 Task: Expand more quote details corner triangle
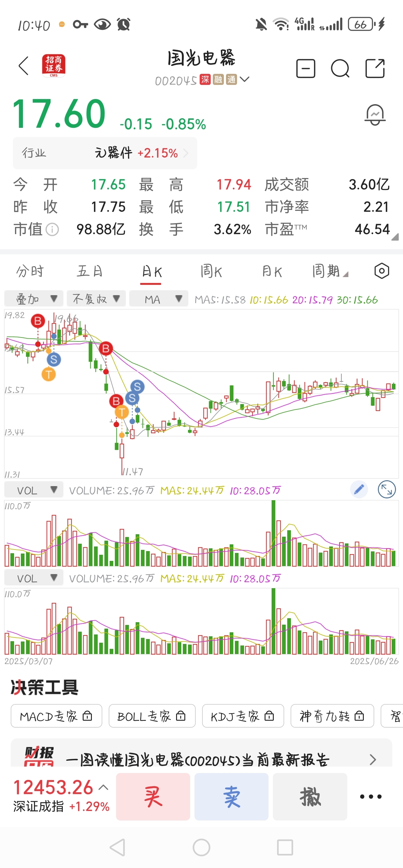[x=395, y=237]
